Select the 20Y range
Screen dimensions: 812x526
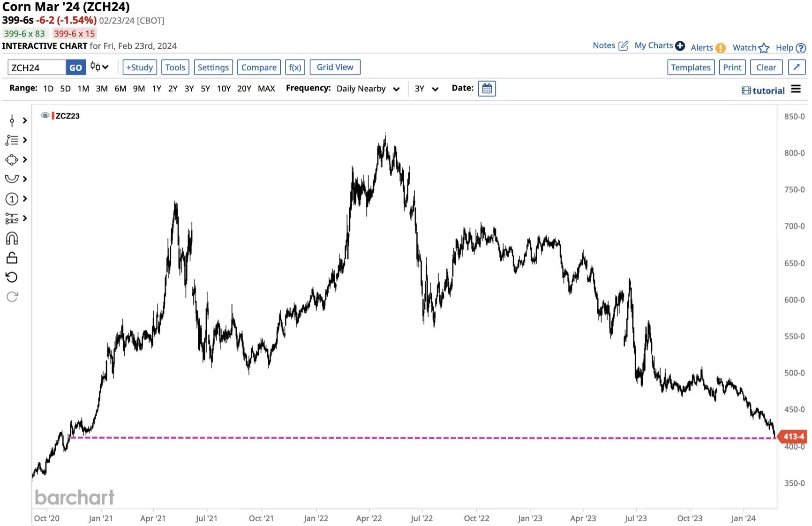click(x=244, y=89)
